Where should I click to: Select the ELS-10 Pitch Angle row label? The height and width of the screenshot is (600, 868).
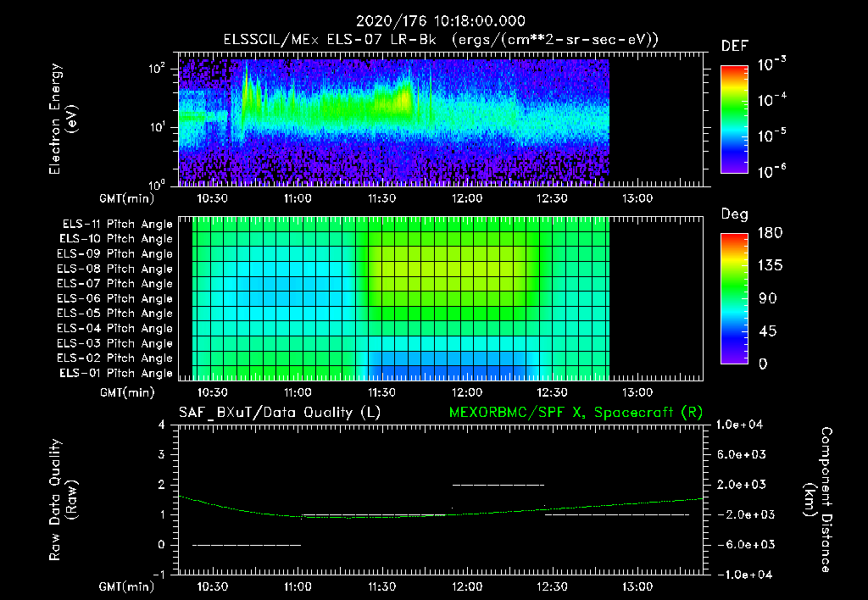[x=116, y=239]
